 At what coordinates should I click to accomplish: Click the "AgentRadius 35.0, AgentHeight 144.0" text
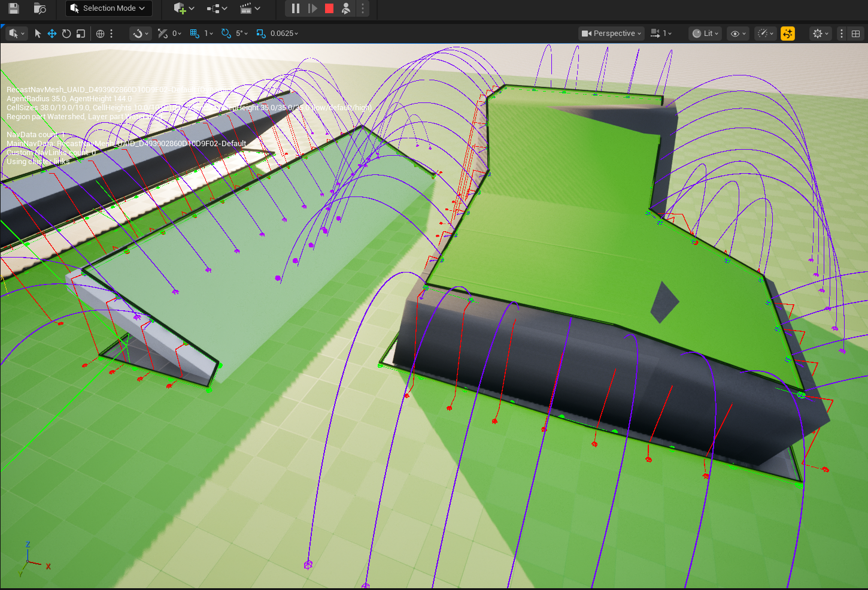click(69, 99)
